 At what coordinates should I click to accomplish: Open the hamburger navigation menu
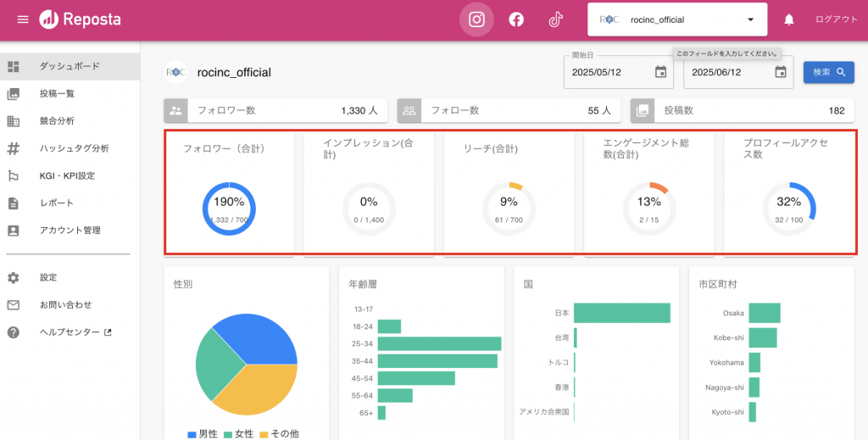[23, 20]
